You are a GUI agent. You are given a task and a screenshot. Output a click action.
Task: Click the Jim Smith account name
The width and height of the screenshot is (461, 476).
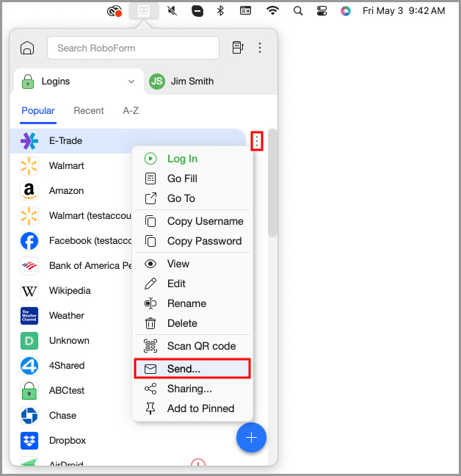pyautogui.click(x=192, y=82)
